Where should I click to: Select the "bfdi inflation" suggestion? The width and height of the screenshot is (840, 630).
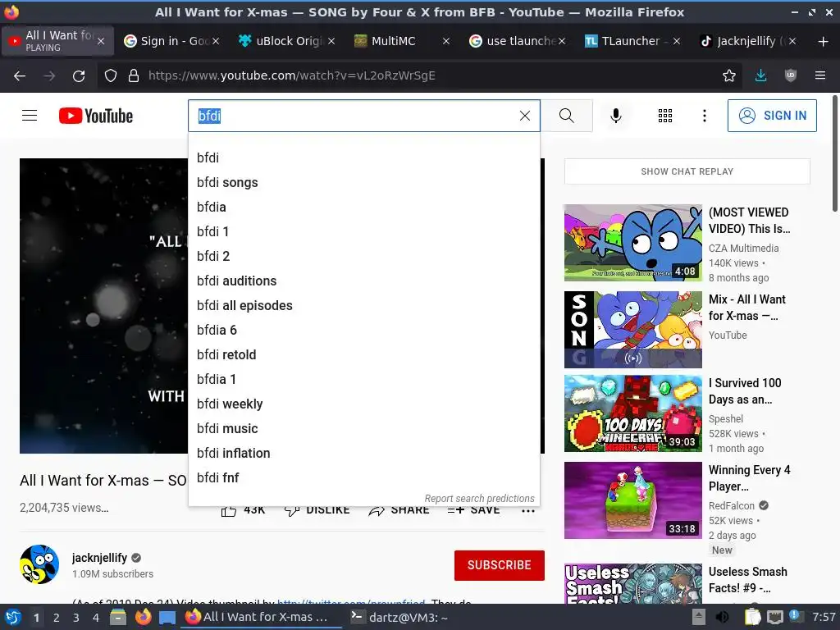click(x=364, y=454)
